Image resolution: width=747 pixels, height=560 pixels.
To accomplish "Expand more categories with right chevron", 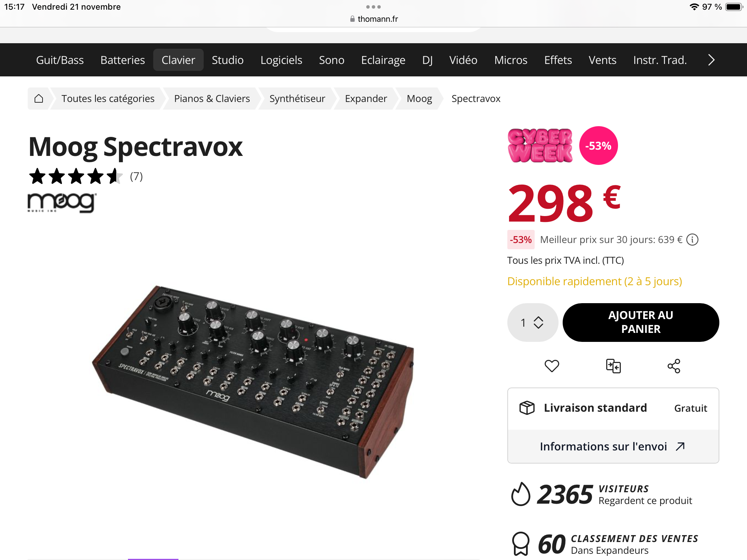I will [711, 60].
